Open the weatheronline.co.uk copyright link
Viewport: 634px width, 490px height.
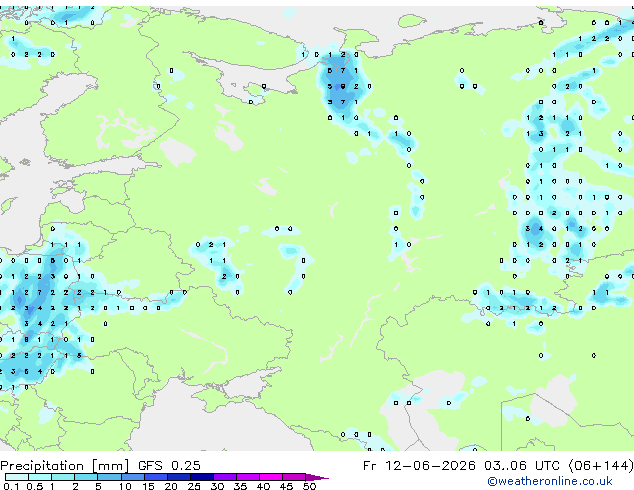pyautogui.click(x=550, y=481)
